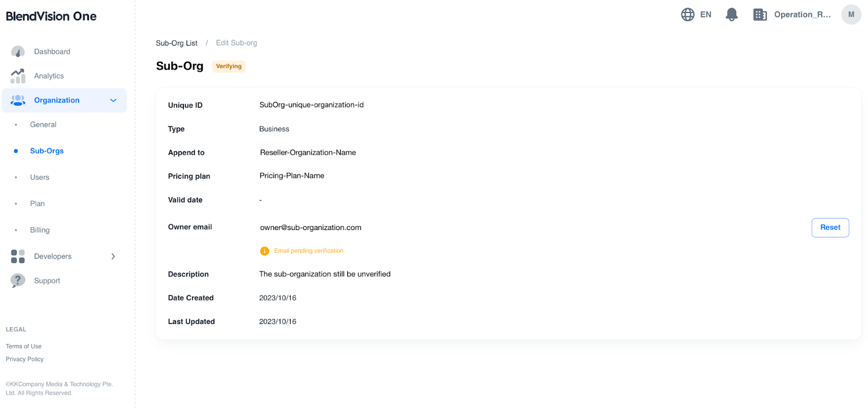This screenshot has width=868, height=408.
Task: Open the EN language dropdown
Action: point(705,15)
